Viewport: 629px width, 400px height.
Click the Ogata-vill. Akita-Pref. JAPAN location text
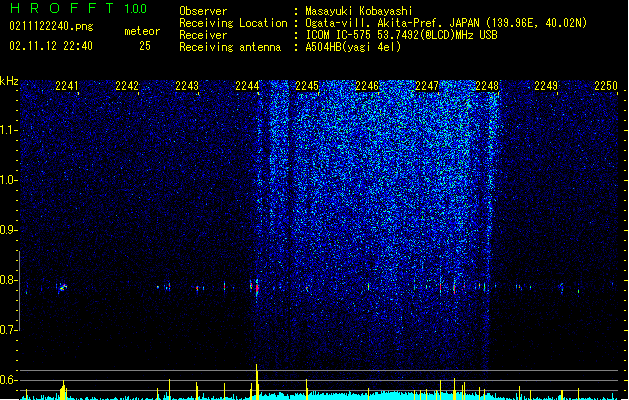pyautogui.click(x=446, y=23)
